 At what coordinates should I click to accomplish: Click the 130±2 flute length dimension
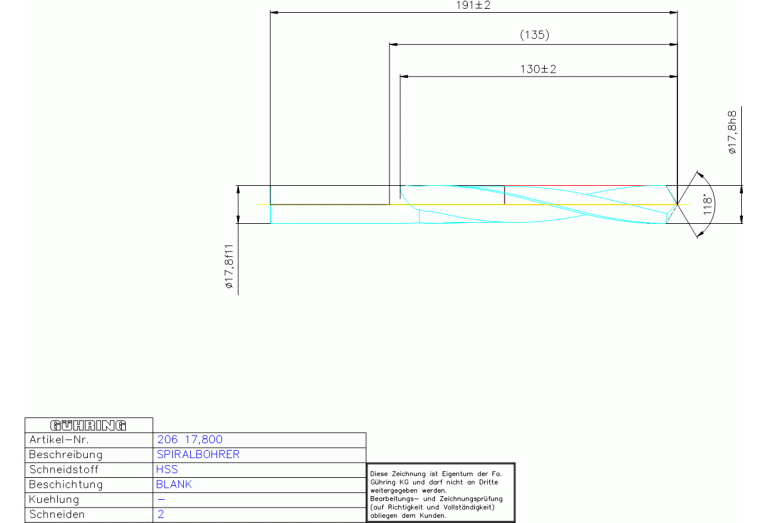(538, 68)
